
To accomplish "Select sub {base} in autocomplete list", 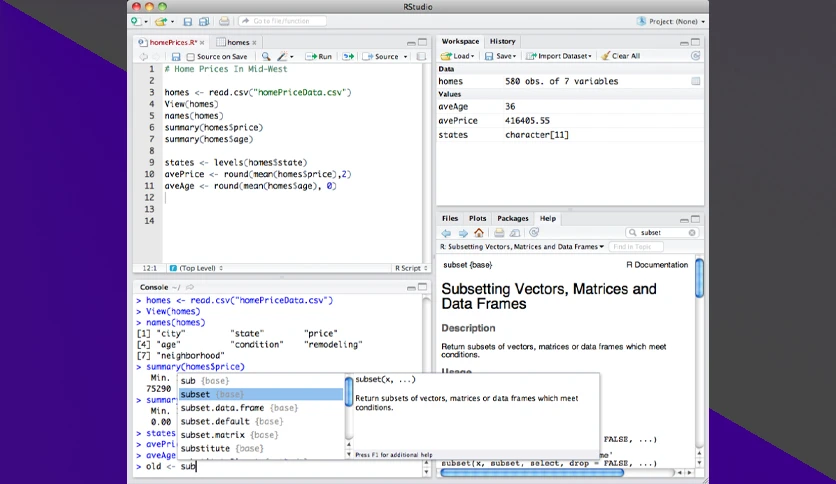I will [x=261, y=381].
